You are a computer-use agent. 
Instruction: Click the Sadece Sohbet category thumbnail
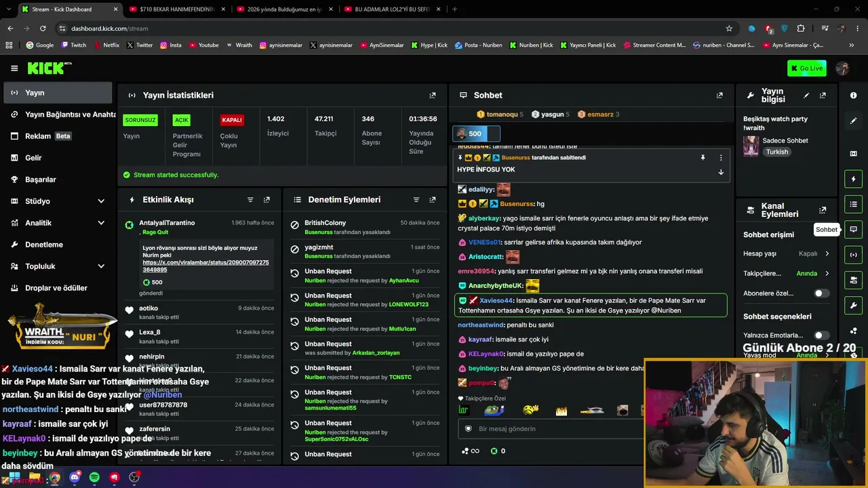tap(751, 146)
